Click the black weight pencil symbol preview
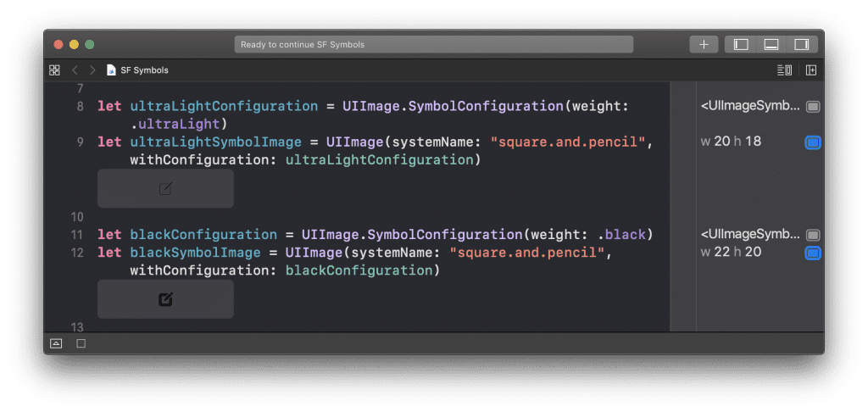 coord(165,299)
